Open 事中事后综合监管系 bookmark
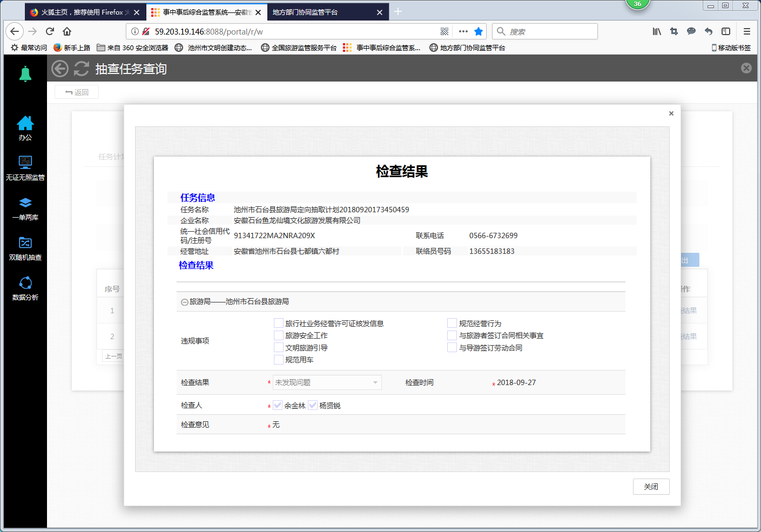 click(382, 48)
